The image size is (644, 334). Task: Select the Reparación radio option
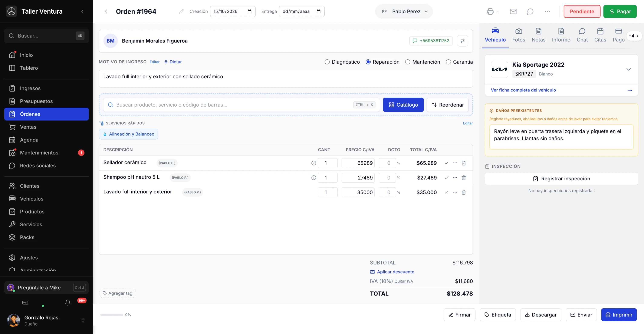pos(368,62)
